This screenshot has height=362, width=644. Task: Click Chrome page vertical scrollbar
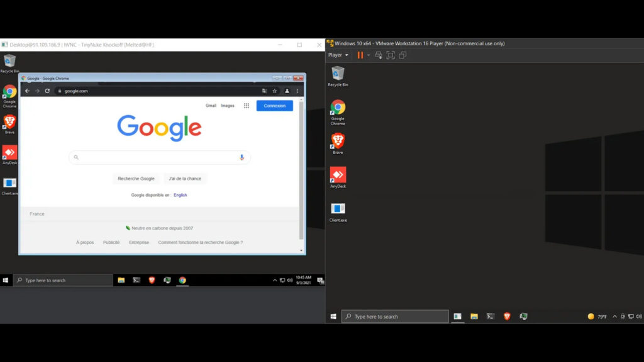pyautogui.click(x=301, y=170)
